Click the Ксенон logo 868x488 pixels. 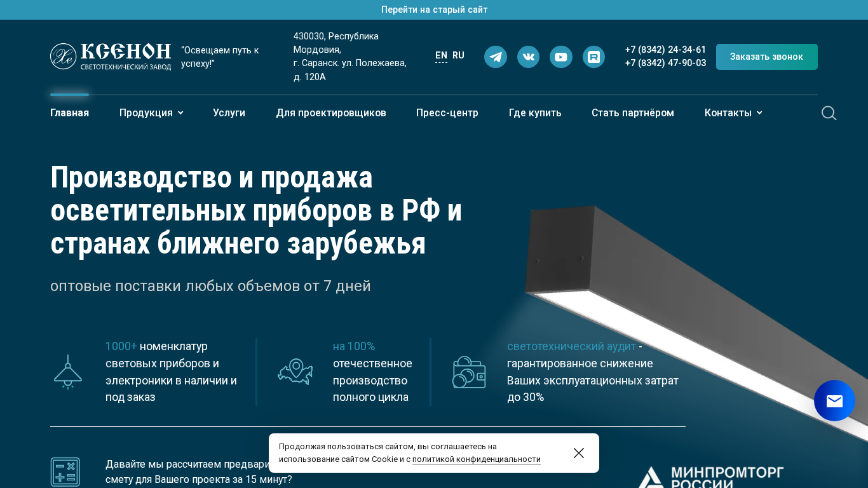pos(111,57)
